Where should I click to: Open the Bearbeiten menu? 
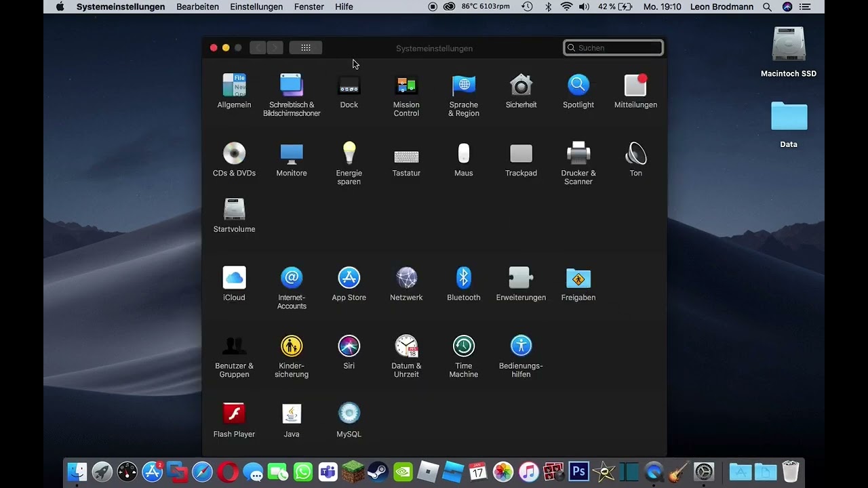tap(197, 7)
